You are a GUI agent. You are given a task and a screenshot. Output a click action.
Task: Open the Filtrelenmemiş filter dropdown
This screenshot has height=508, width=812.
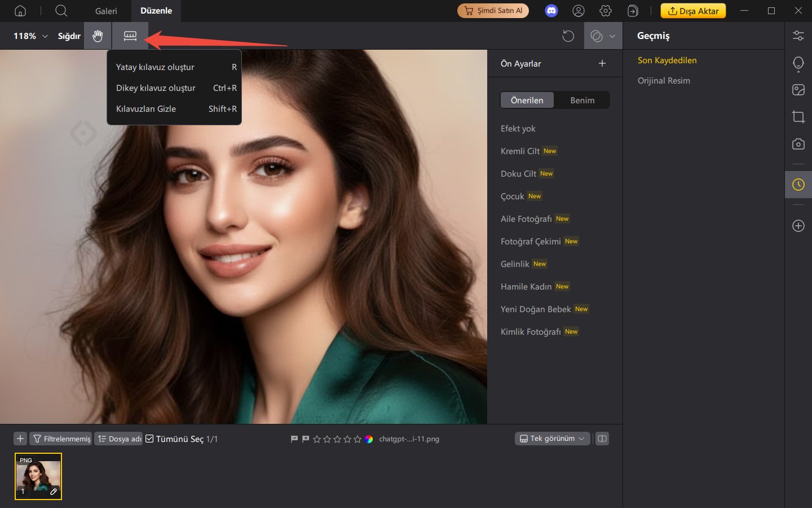pyautogui.click(x=61, y=439)
